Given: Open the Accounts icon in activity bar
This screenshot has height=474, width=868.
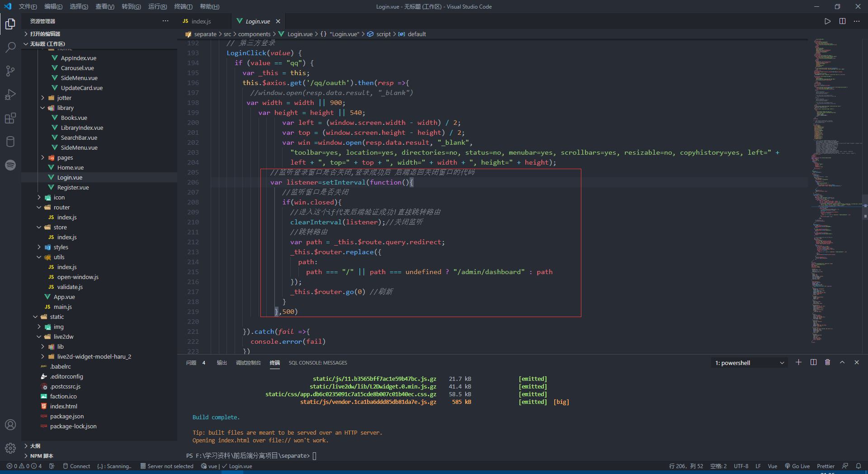Looking at the screenshot, I should coord(10,425).
